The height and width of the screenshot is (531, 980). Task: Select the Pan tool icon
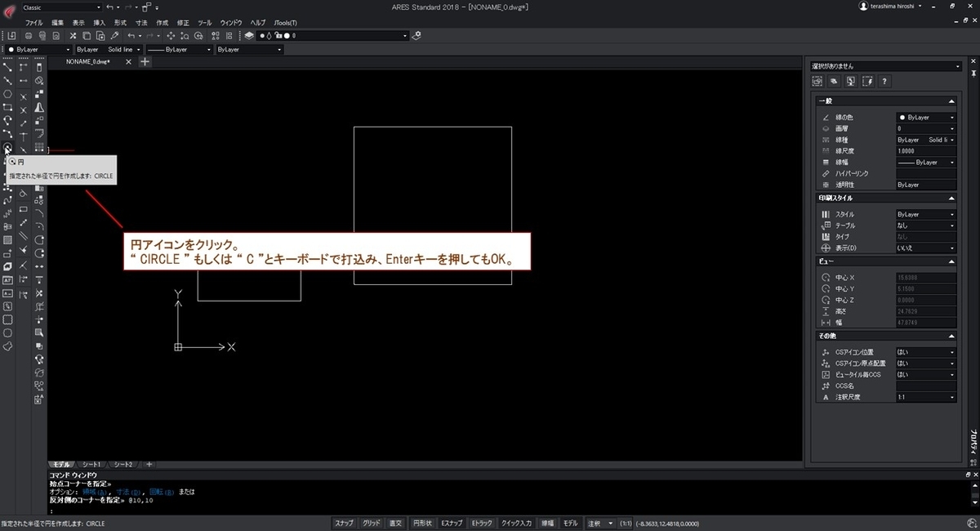coord(171,36)
